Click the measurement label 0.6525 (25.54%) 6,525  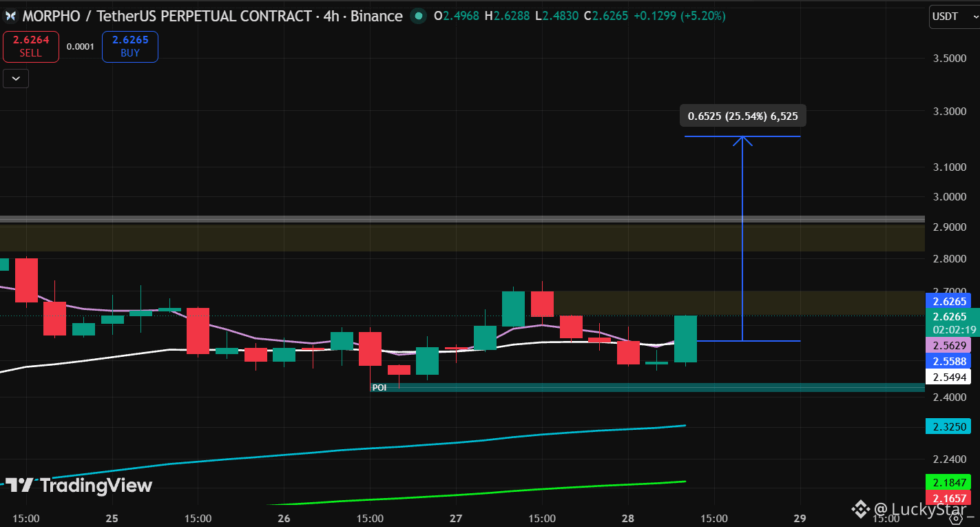[x=743, y=116]
